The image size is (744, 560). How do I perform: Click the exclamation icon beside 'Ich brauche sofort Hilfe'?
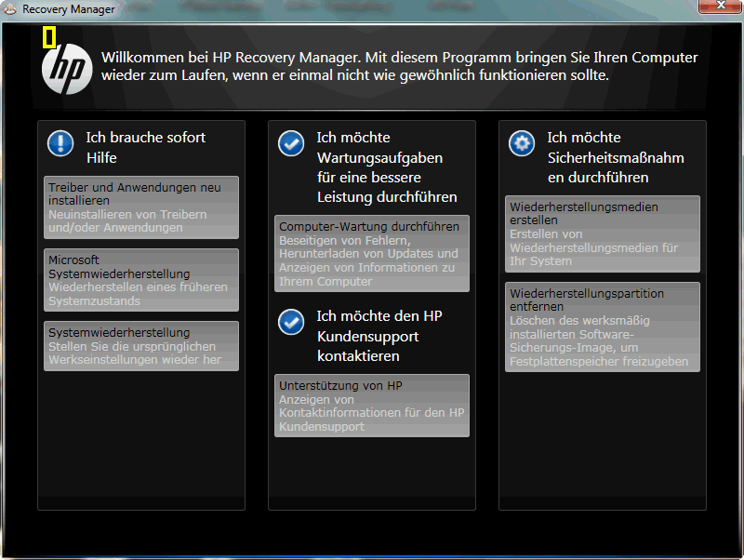[x=60, y=143]
